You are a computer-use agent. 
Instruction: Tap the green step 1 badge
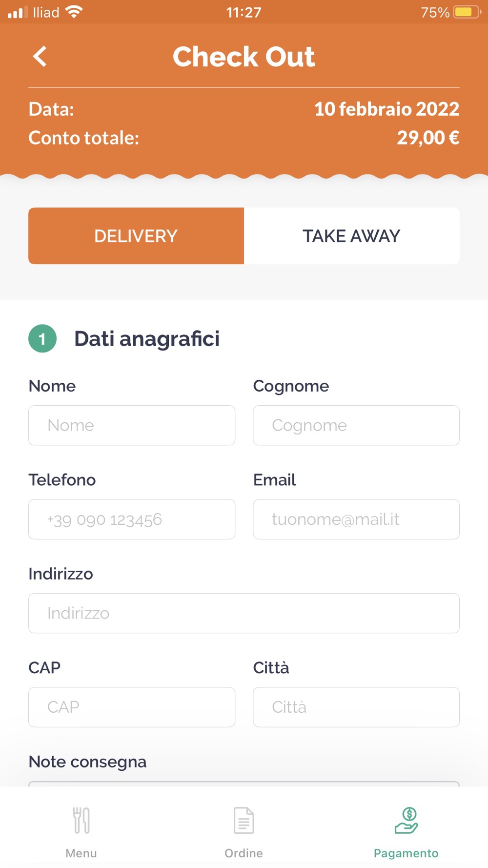(42, 338)
